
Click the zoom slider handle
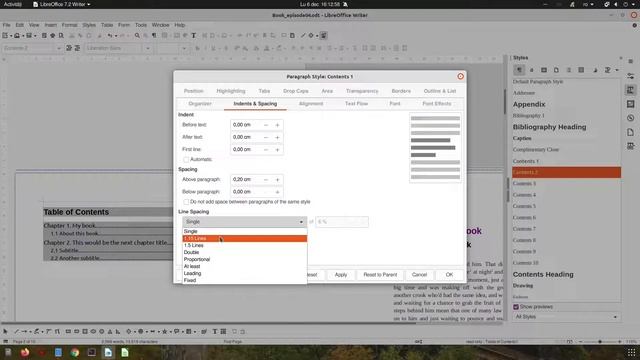point(600,342)
